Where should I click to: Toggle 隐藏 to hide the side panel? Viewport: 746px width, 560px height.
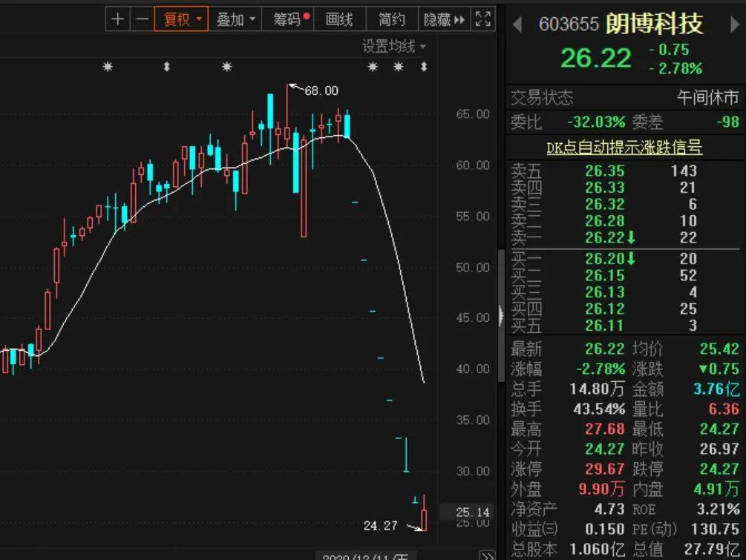(444, 19)
